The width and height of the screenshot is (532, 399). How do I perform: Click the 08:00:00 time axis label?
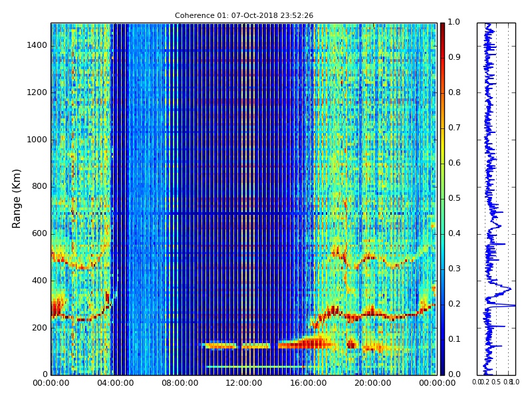pos(180,383)
